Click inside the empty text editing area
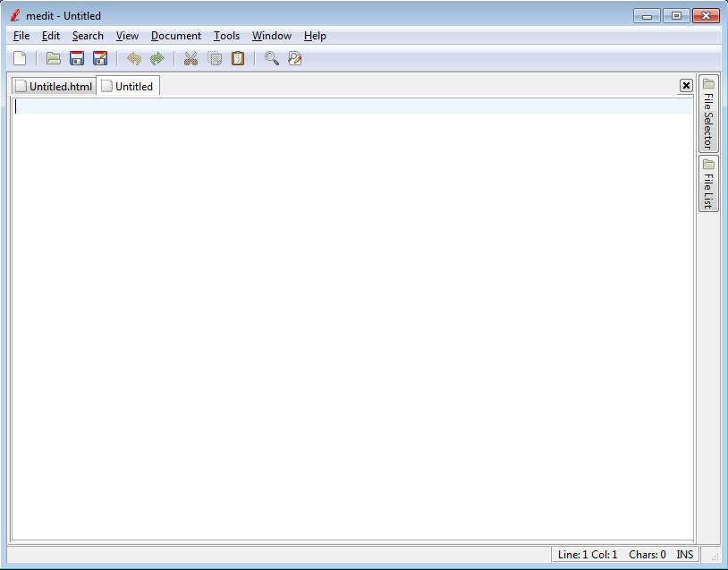Viewport: 728px width, 570px height. click(352, 319)
